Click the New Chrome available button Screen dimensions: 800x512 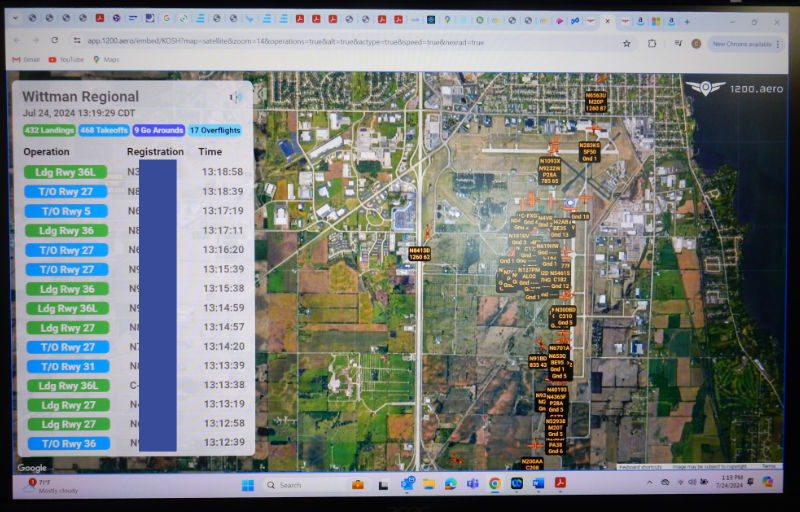(744, 44)
